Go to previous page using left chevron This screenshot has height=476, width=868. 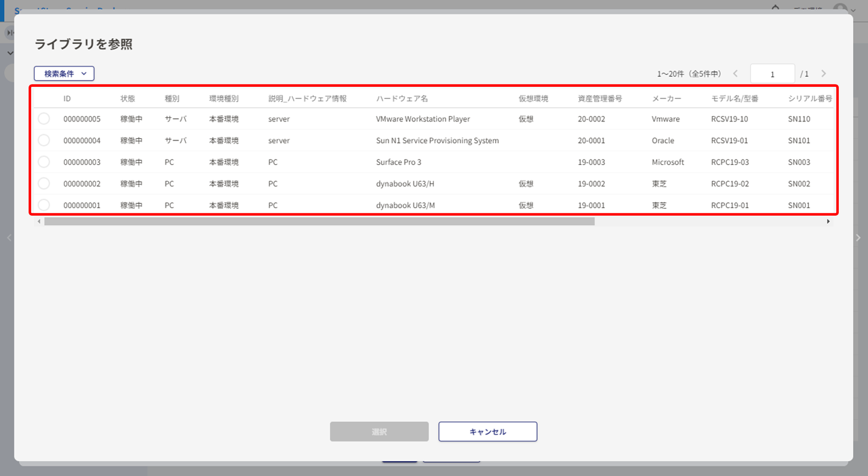click(x=736, y=74)
